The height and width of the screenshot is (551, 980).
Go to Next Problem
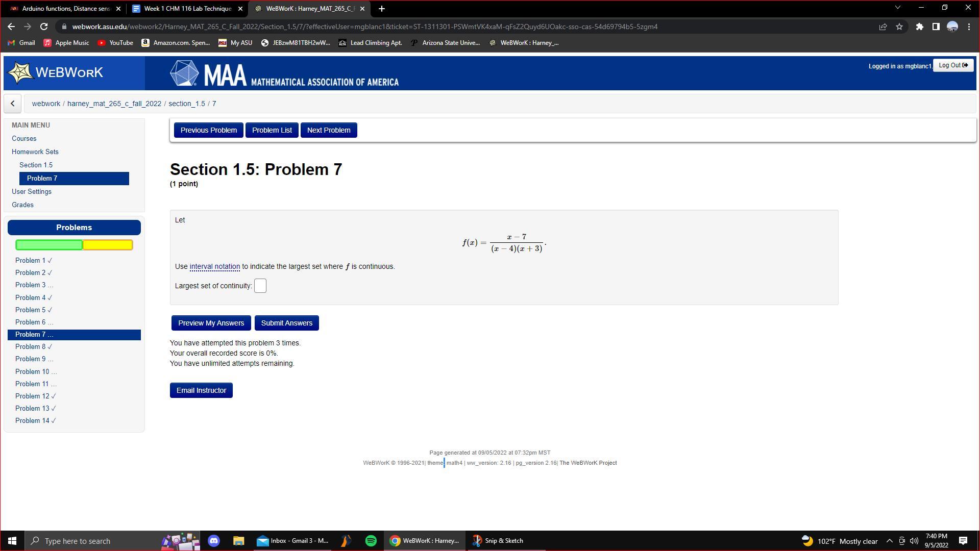pyautogui.click(x=328, y=130)
